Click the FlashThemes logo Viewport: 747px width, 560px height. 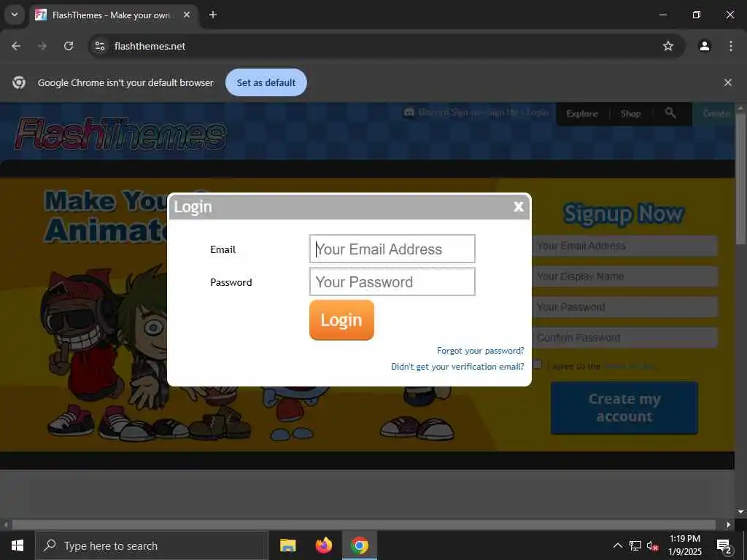(x=120, y=134)
